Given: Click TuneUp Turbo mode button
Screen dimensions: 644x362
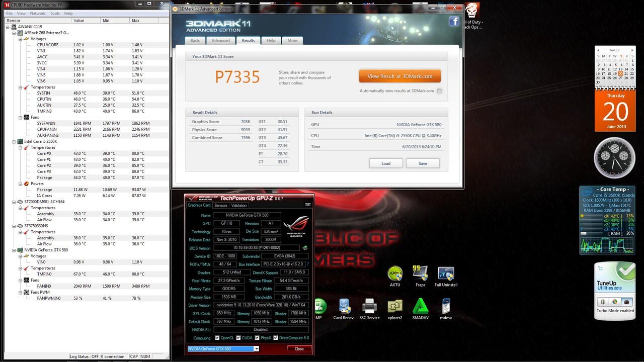Looking at the screenshot, I should [x=626, y=302].
